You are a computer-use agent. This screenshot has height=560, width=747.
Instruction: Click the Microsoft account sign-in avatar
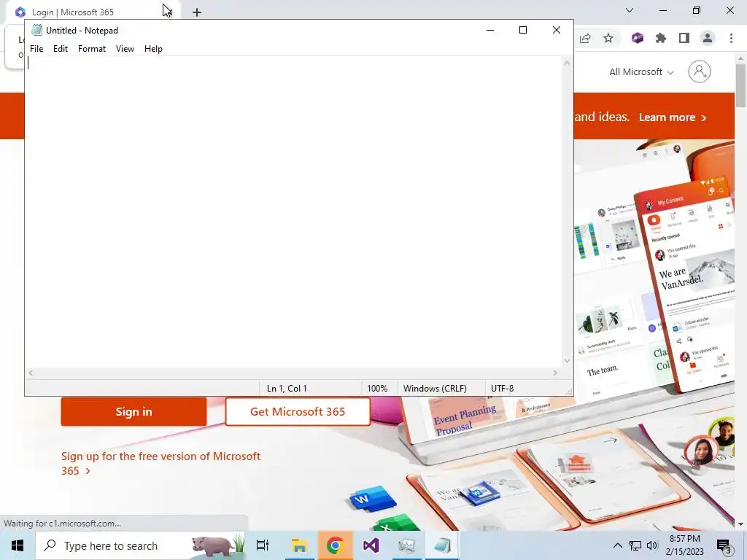coord(700,72)
